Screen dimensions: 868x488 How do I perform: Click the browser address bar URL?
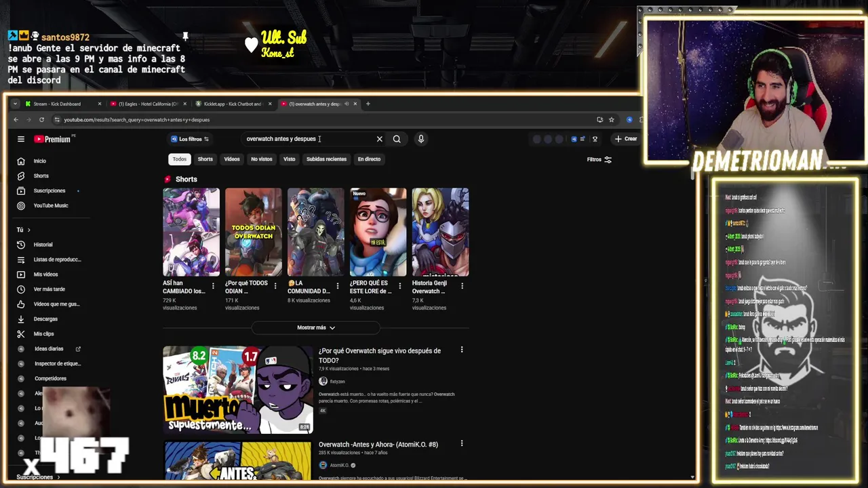(x=137, y=120)
